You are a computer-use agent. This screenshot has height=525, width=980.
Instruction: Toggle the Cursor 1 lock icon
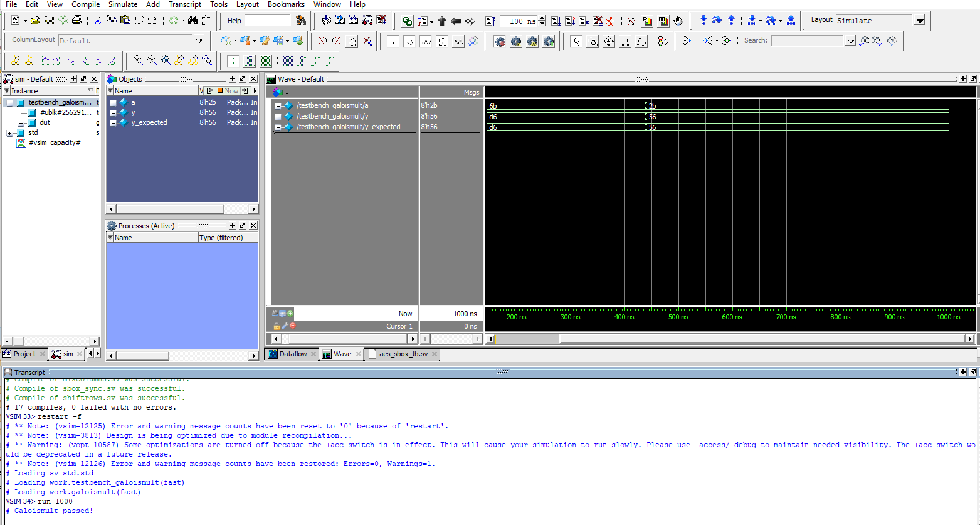click(x=277, y=326)
